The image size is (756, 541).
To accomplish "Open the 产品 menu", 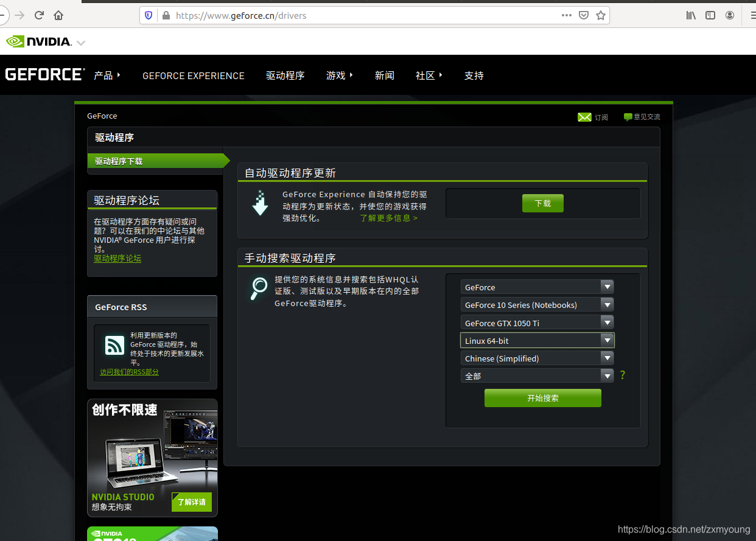I will (107, 75).
